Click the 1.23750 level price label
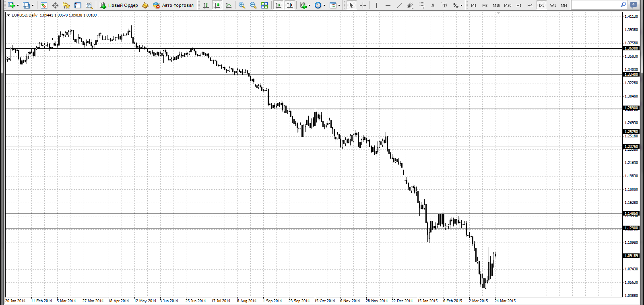 tap(631, 147)
